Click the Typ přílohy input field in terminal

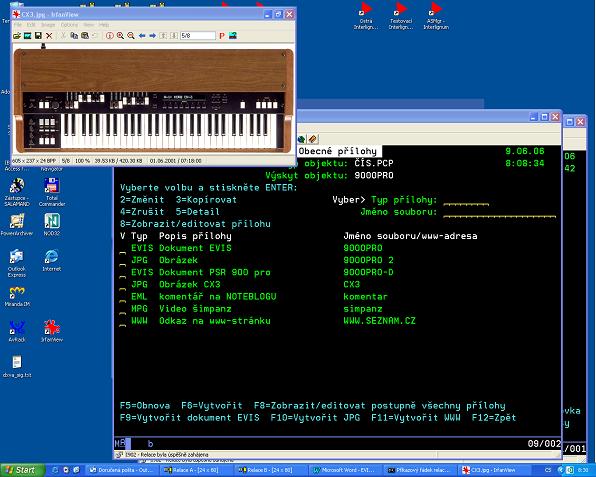[466, 201]
